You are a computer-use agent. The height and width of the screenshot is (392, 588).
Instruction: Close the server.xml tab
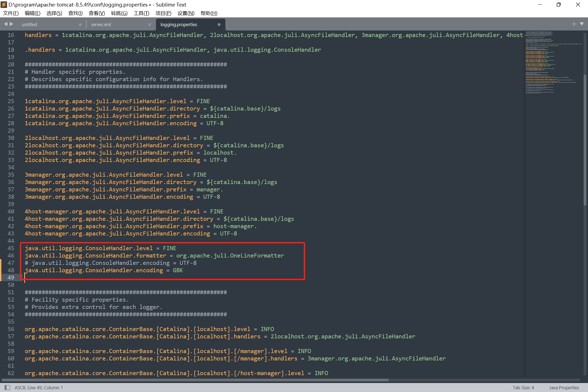pos(149,24)
